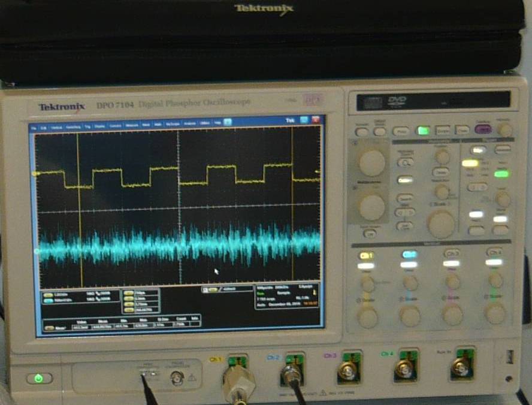The width and height of the screenshot is (532, 405).
Task: Push the Search button in the horizontal section
Action: point(405,198)
